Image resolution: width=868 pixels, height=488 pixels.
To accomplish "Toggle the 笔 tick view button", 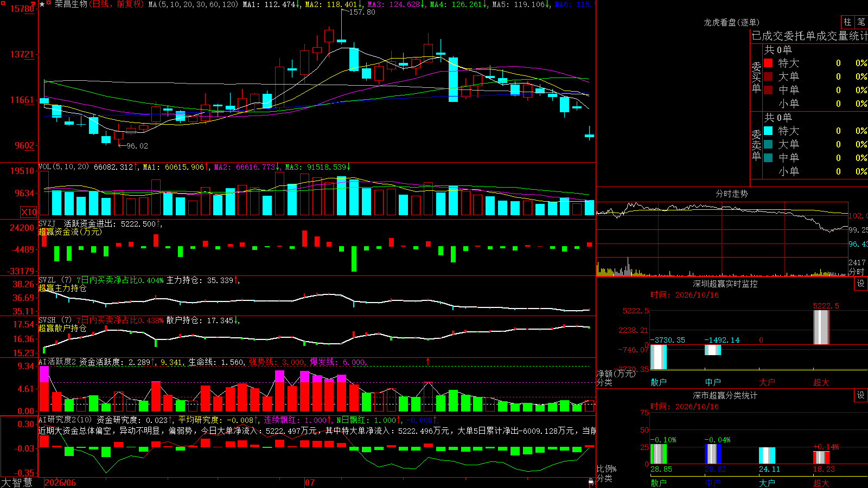I will pos(861,22).
